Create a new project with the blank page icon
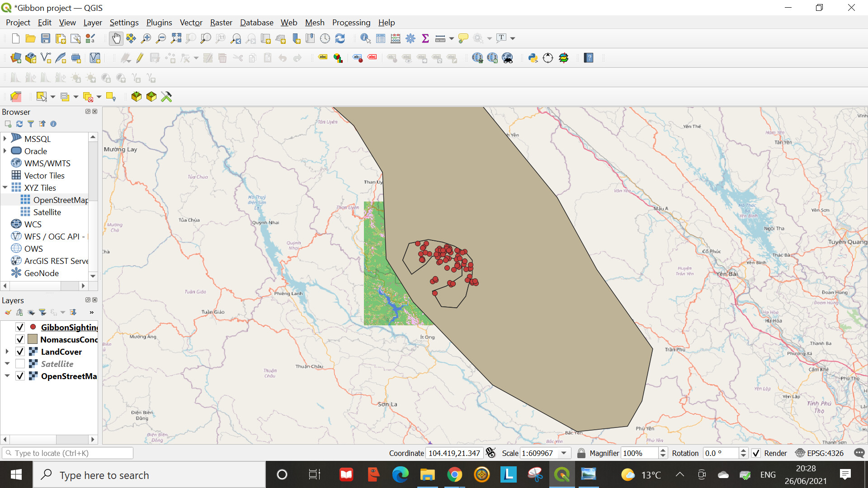 point(16,39)
